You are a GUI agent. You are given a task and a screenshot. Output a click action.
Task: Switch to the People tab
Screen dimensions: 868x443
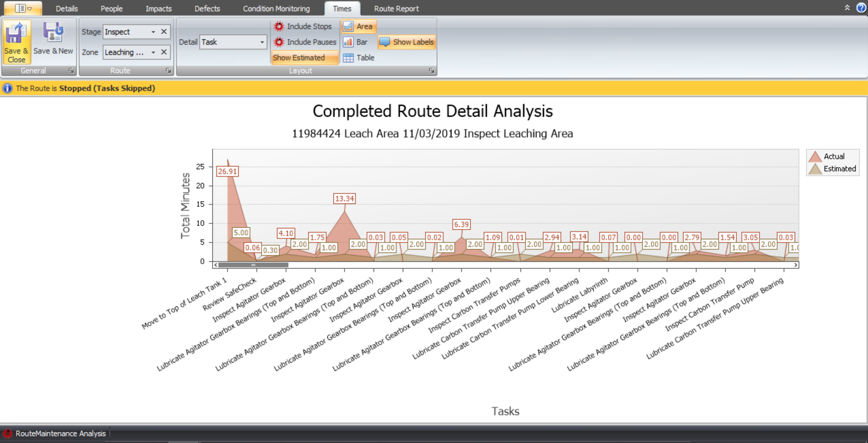coord(112,9)
